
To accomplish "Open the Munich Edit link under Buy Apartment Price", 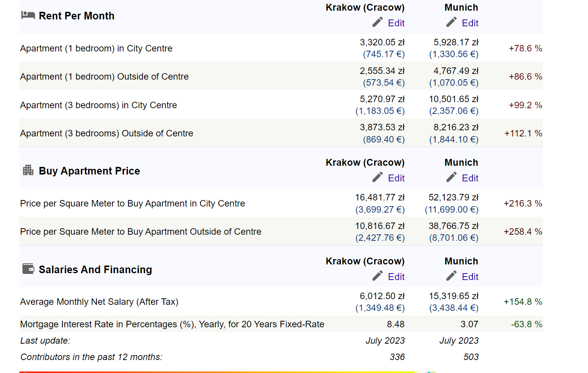I will coord(470,178).
